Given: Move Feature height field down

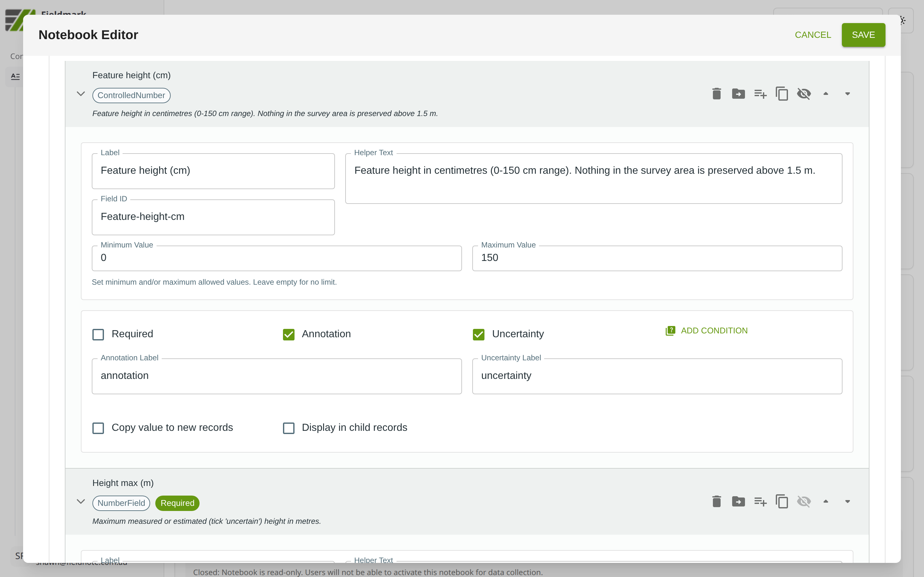Looking at the screenshot, I should click(x=847, y=94).
